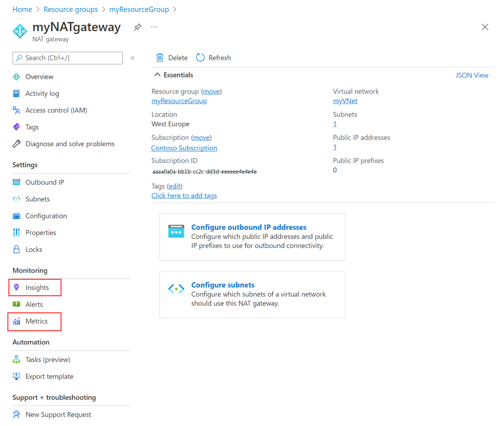Open Configure outbound IP addresses
This screenshot has height=426, width=504.
pyautogui.click(x=249, y=227)
